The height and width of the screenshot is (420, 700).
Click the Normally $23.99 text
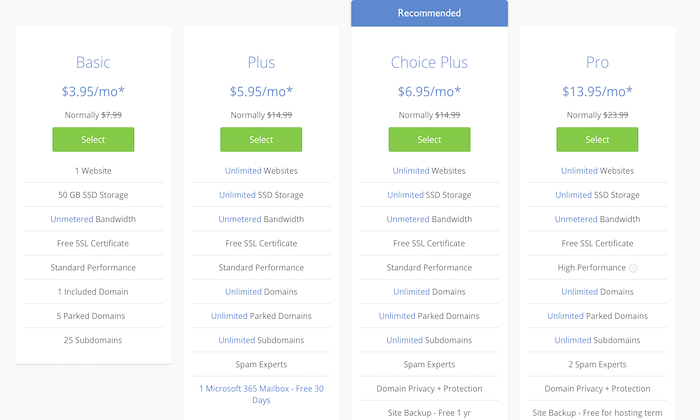tap(597, 115)
